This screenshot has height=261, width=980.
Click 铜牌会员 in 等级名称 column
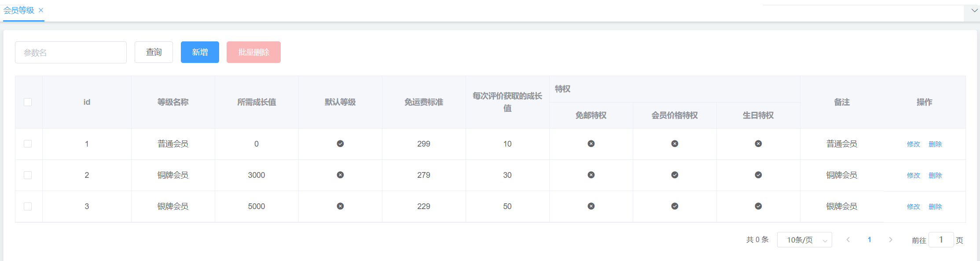coord(173,175)
